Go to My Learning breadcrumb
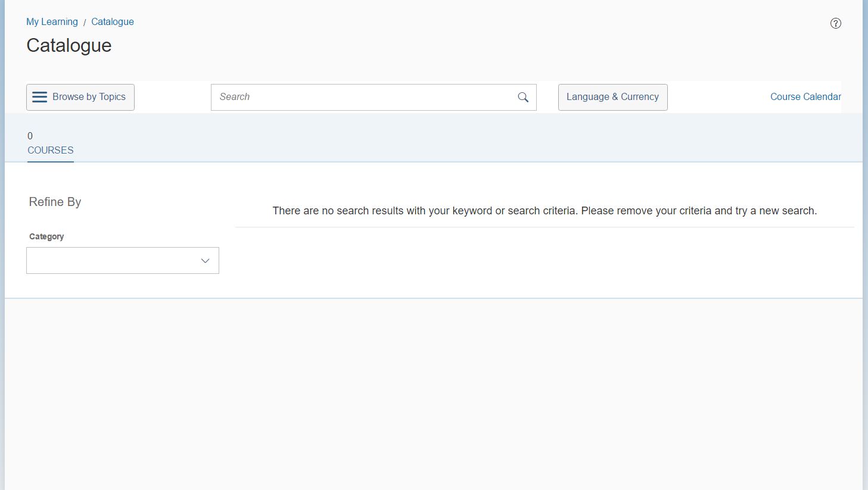868x490 pixels. click(x=52, y=21)
